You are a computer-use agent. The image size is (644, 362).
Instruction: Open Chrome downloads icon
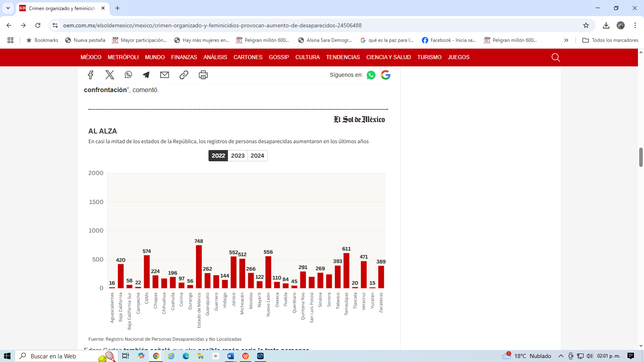(606, 25)
